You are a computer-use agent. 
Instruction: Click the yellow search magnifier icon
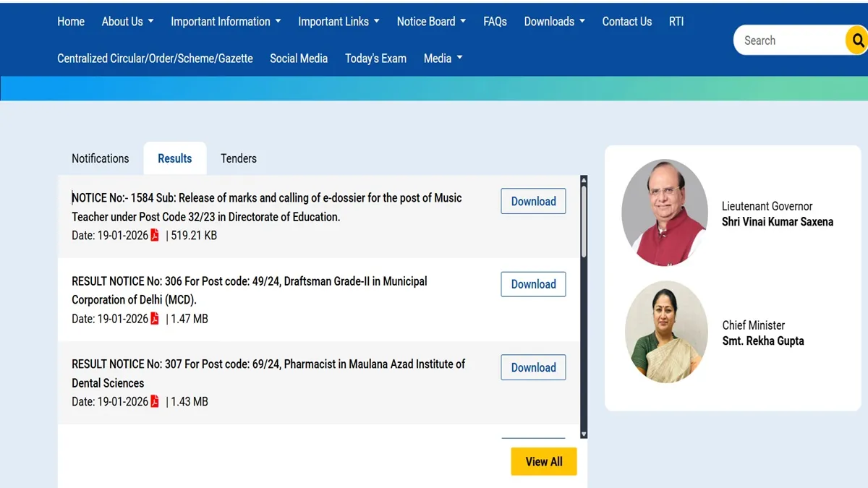857,40
